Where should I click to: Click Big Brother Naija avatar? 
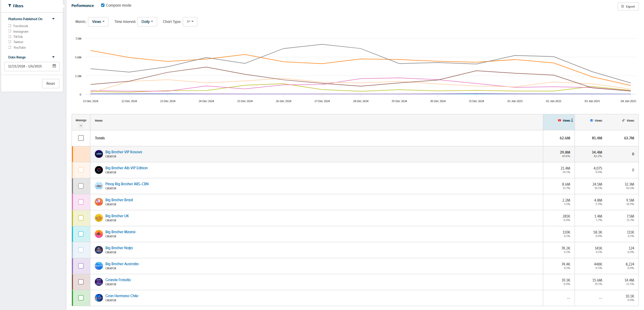(99, 250)
